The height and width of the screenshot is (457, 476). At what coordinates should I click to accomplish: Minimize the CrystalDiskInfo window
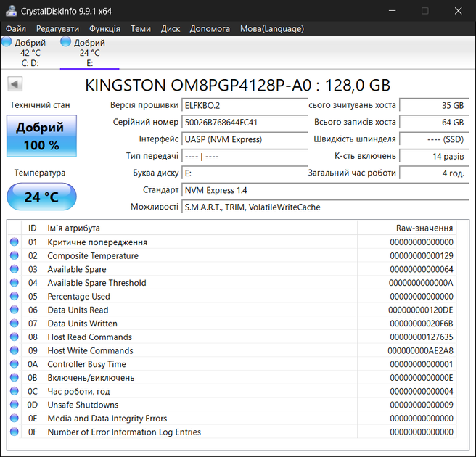pos(393,11)
